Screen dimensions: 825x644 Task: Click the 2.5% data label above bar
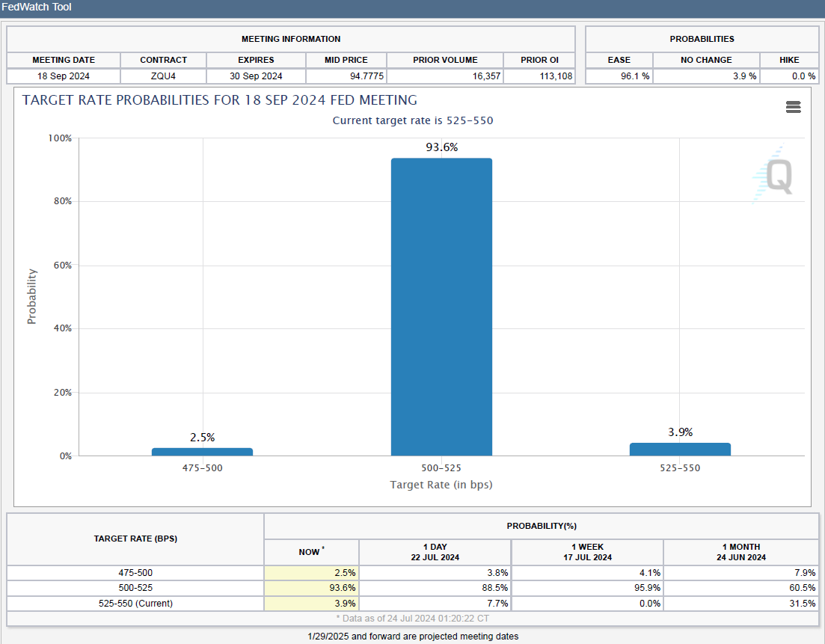pos(202,438)
